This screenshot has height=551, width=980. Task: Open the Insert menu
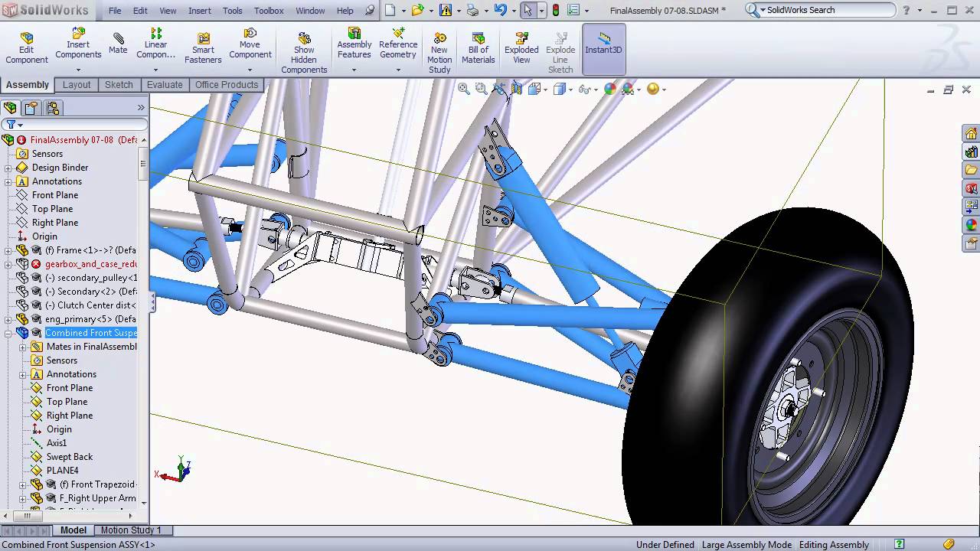coord(200,11)
